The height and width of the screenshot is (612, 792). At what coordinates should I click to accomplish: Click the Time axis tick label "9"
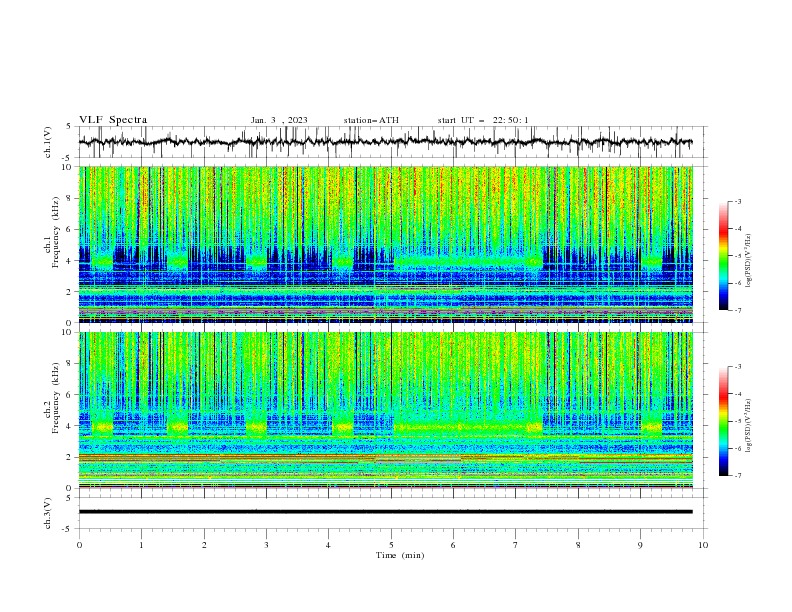[x=640, y=545]
